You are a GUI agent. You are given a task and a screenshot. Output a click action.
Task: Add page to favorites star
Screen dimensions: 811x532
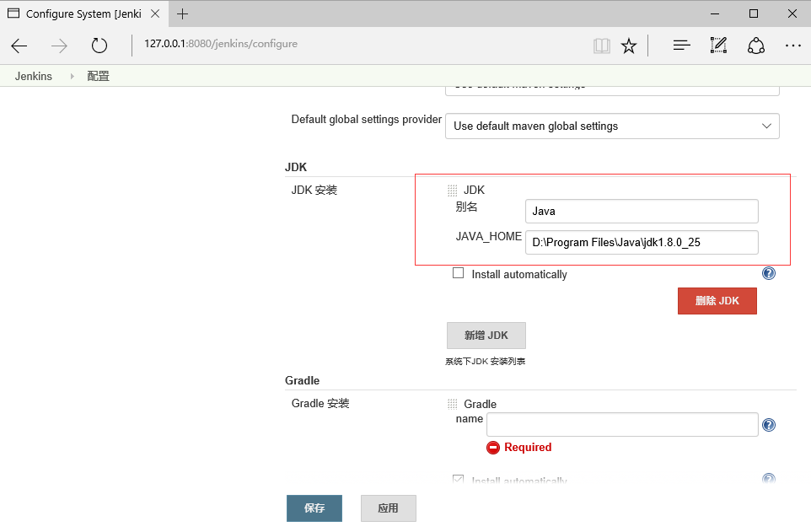(628, 46)
